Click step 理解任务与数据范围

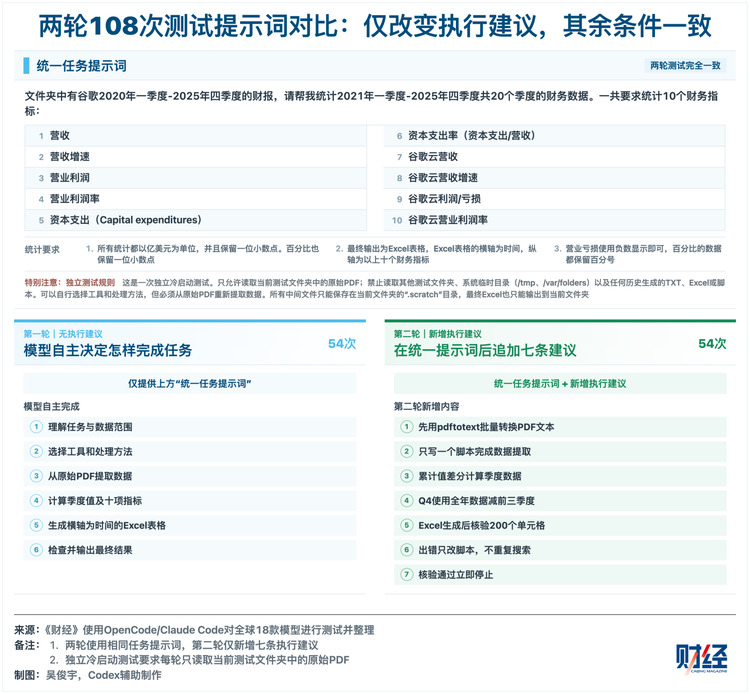pos(190,427)
